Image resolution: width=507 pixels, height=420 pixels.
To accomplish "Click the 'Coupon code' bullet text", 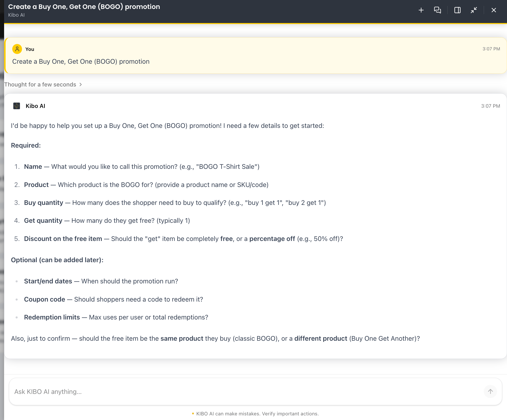I will point(114,299).
